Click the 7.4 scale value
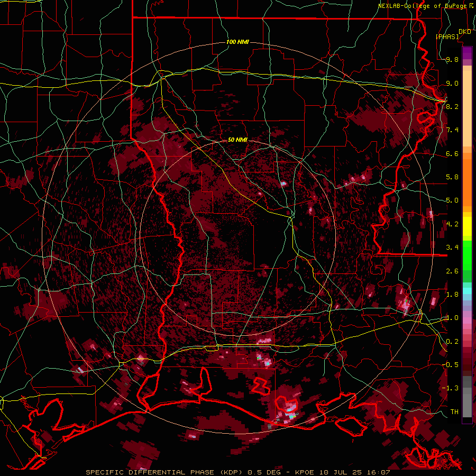Viewport: 476px width, 476px height. [452, 130]
